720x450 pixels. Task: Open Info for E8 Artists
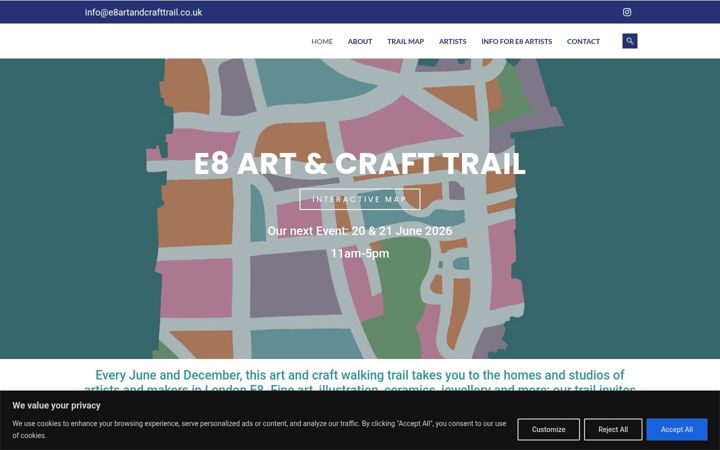pos(517,41)
